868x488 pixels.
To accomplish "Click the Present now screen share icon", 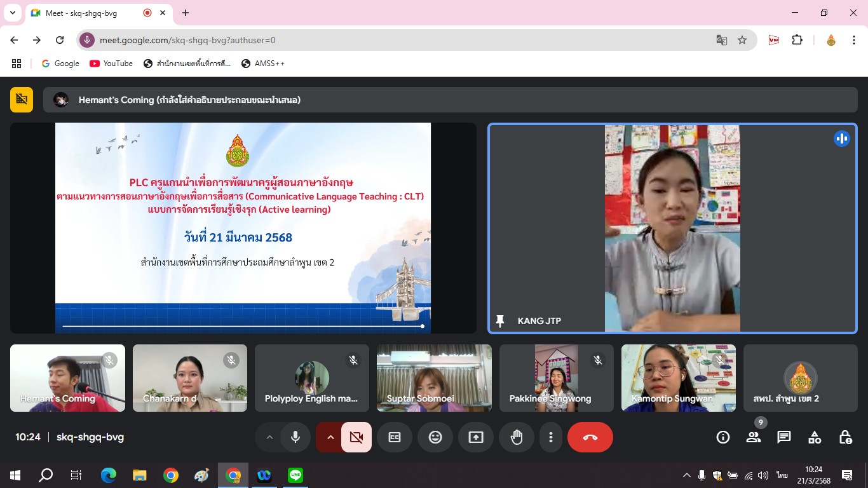I will tap(476, 437).
